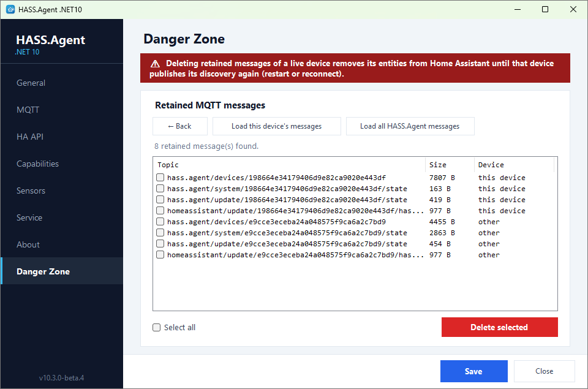Click the Topic column header
The height and width of the screenshot is (389, 588).
tap(288, 165)
